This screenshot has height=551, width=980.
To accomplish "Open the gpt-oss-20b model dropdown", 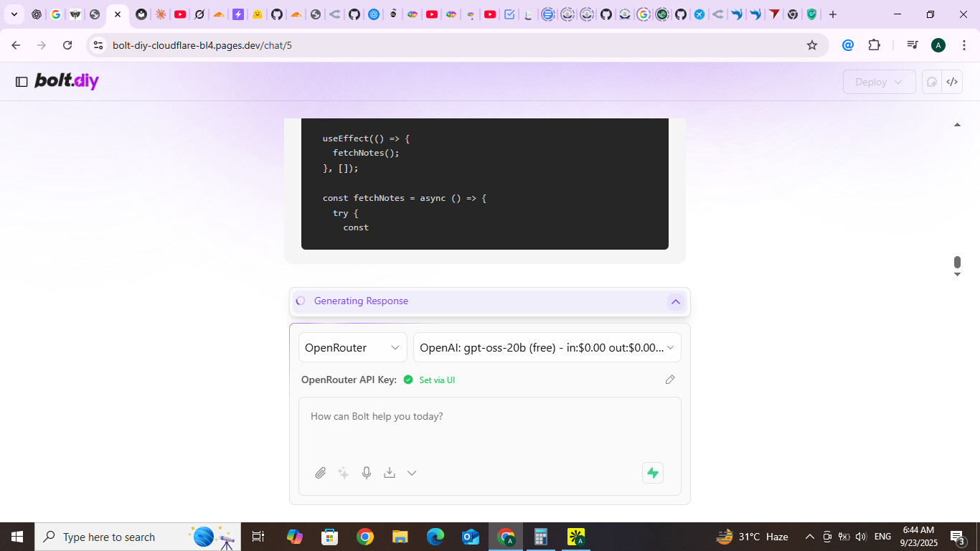I will click(547, 347).
